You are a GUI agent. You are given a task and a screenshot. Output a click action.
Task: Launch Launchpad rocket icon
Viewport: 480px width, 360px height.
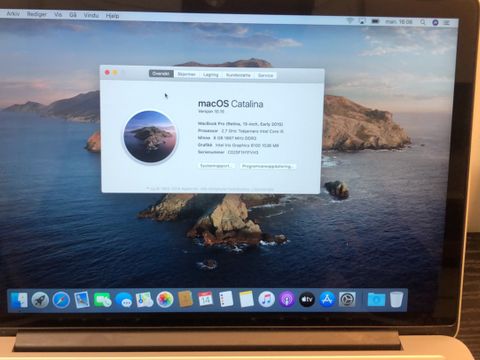40,300
